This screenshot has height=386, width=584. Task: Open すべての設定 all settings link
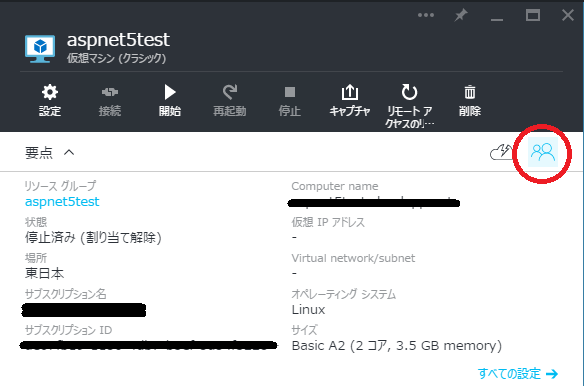tap(518, 373)
